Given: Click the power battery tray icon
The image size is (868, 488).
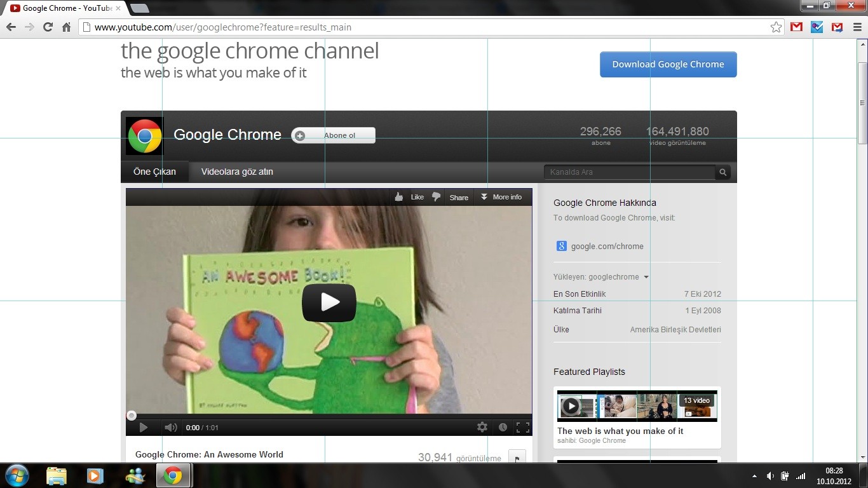Looking at the screenshot, I should (785, 476).
